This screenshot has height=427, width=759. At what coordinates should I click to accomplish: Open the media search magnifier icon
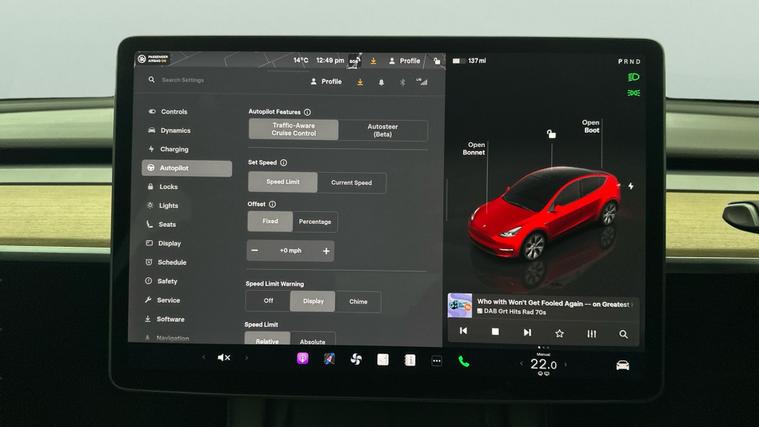(623, 334)
